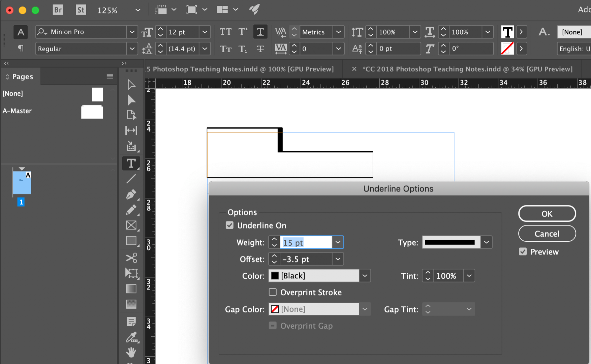Expand the Gap Color dropdown
The image size is (591, 364).
point(365,309)
